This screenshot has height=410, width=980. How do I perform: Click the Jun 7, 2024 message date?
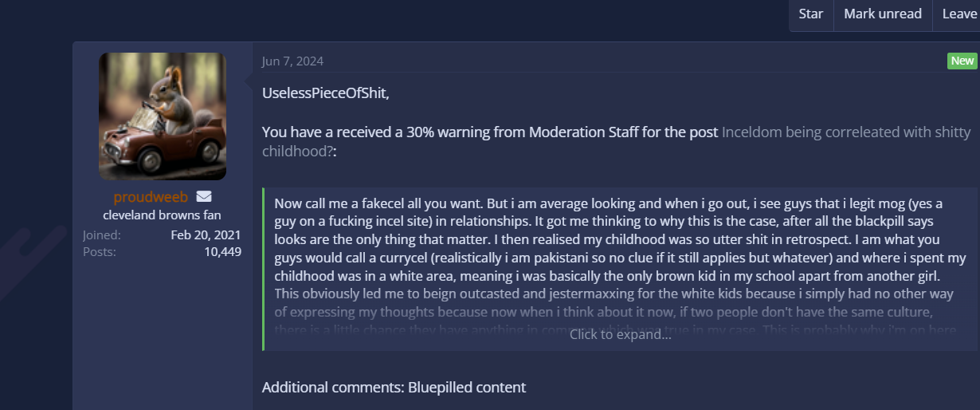coord(292,61)
